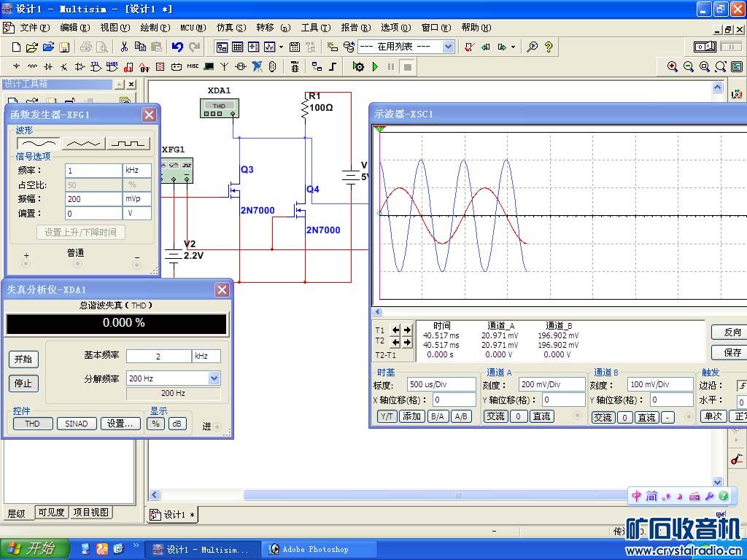Toggle Y/T timebase mode on oscilloscope
747x560 pixels.
(387, 416)
